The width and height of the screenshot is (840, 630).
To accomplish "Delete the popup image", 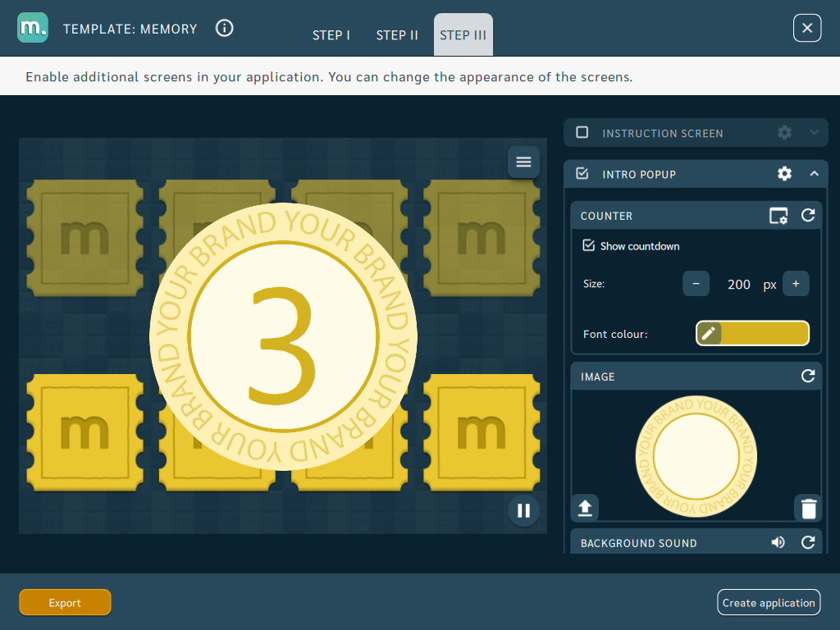I will point(808,509).
